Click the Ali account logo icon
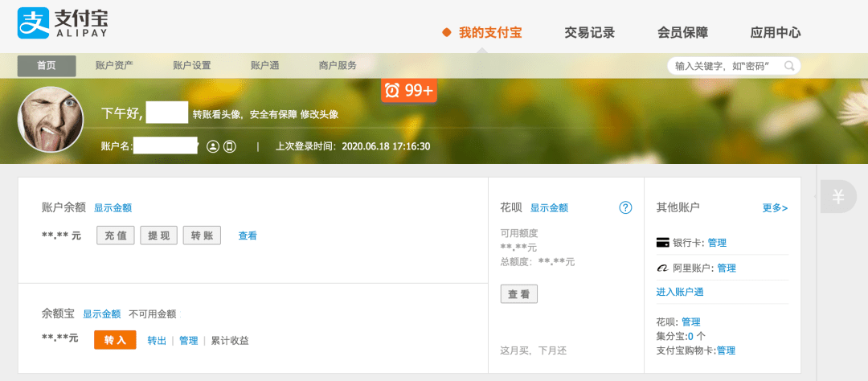 click(662, 268)
